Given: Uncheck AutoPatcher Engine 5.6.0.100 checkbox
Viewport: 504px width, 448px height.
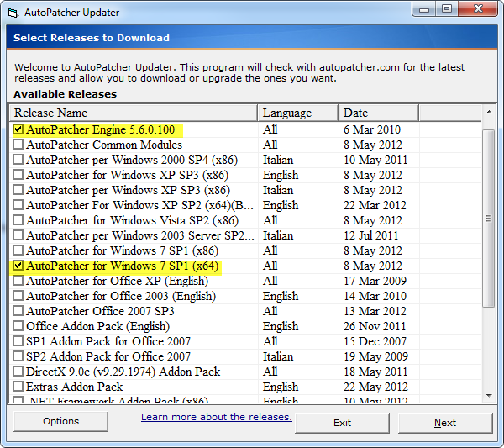Looking at the screenshot, I should (18, 129).
